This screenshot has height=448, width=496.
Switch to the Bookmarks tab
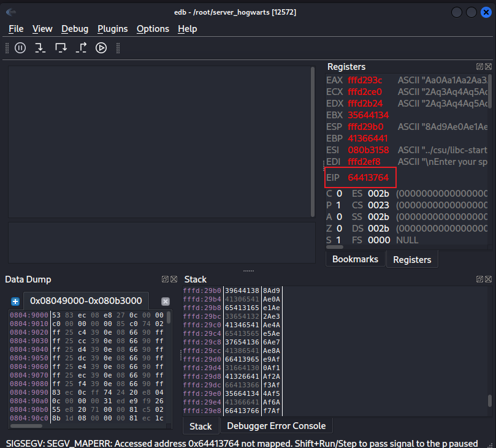[x=355, y=259]
